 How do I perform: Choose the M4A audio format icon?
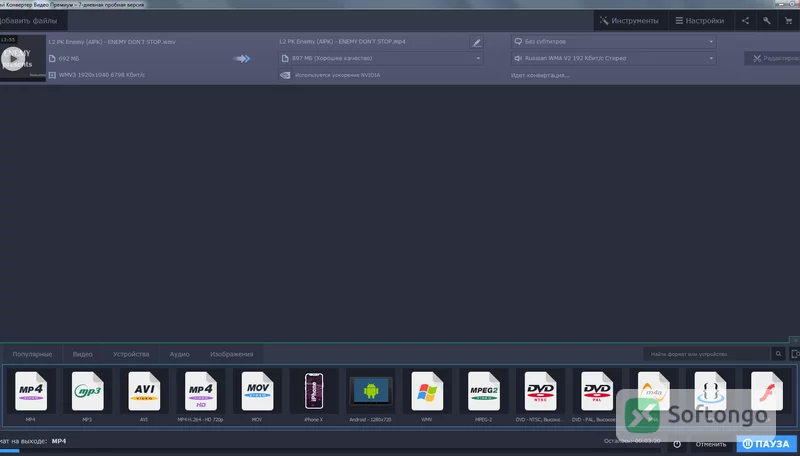(654, 391)
